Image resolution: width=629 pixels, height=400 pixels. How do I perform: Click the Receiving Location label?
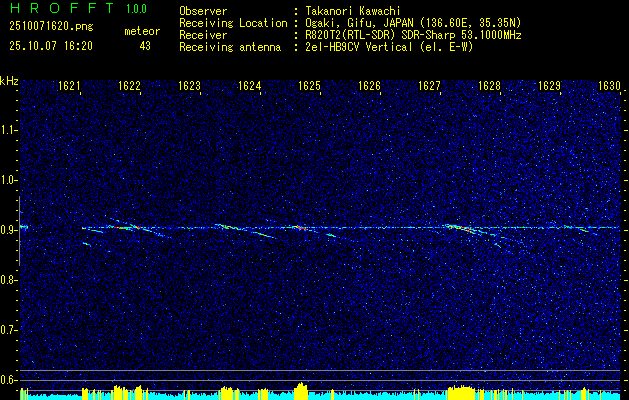[233, 23]
